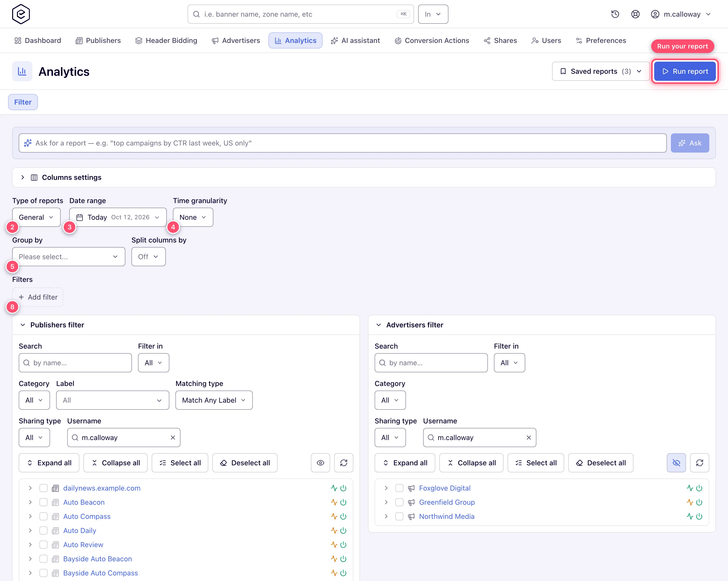
Task: Toggle hidden-eye button in Advertisers filter
Action: click(676, 463)
